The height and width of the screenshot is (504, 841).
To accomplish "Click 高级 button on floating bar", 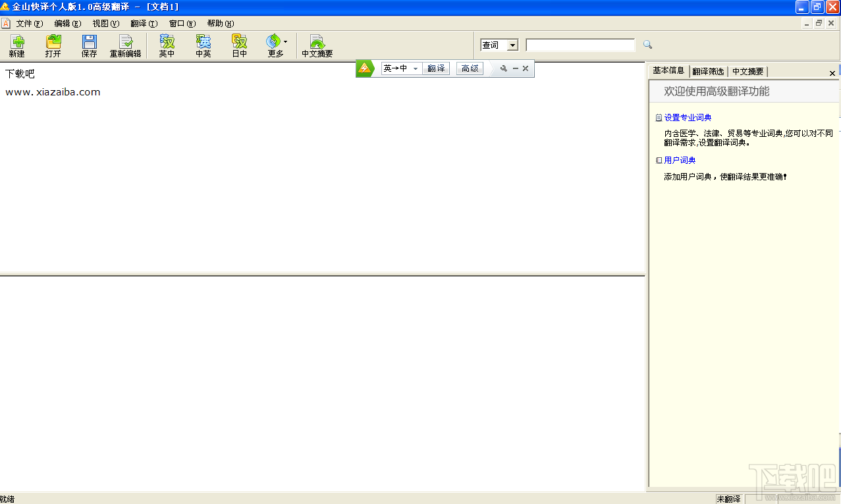I will (x=470, y=68).
